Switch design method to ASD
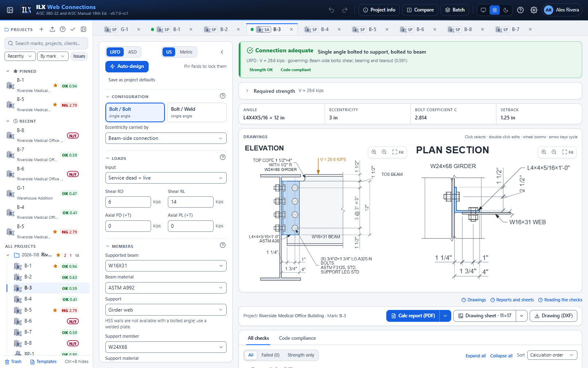The height and width of the screenshot is (368, 588). 132,52
